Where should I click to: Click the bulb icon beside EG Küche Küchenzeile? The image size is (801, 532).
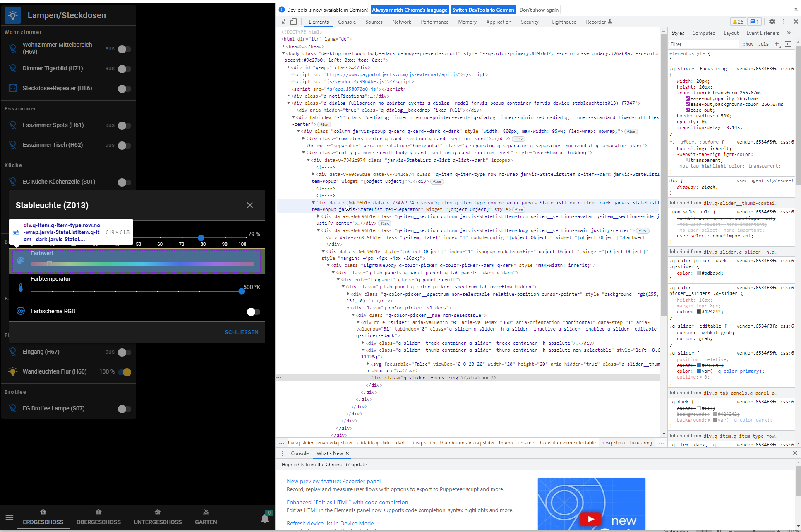click(x=13, y=182)
